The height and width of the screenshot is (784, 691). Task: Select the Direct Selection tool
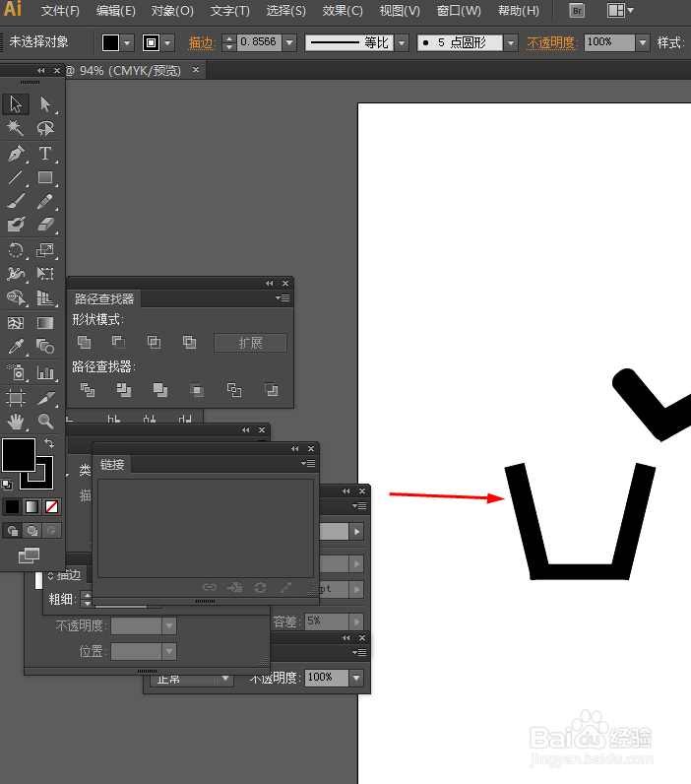click(45, 104)
